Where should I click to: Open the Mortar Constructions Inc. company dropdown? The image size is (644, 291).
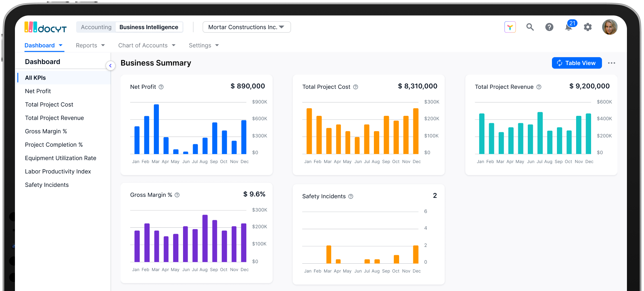coord(246,27)
